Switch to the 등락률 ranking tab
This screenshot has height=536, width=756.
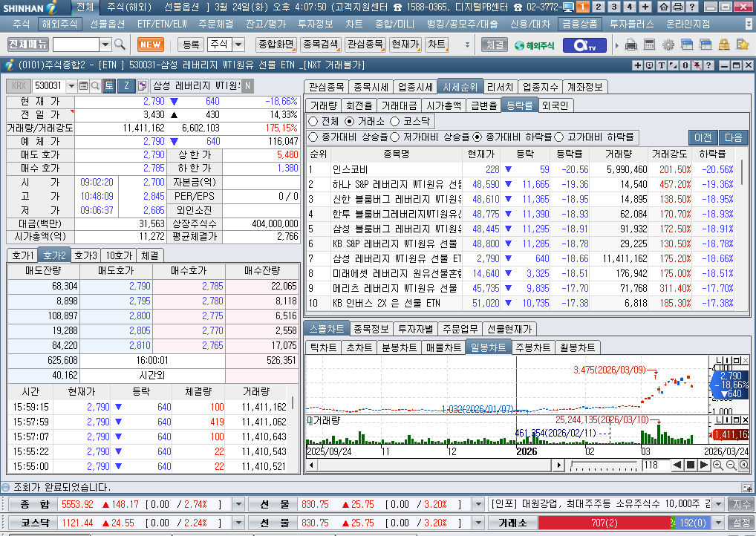[519, 105]
